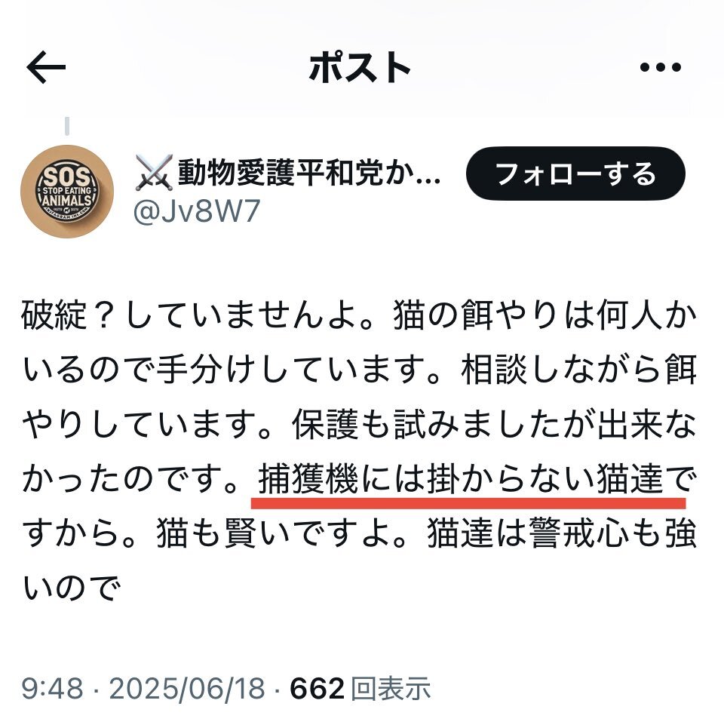Screen dimensions: 724x728
Task: Tap the first line starting 破綻？していませんよ
Action: (x=359, y=315)
